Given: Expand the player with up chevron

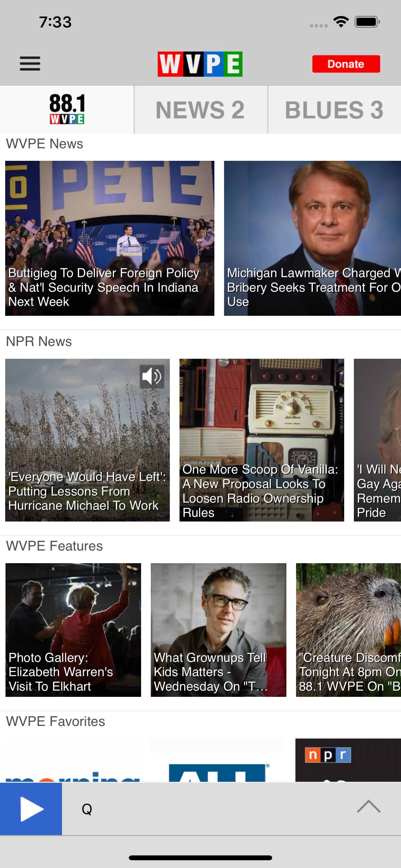Looking at the screenshot, I should coord(369,806).
